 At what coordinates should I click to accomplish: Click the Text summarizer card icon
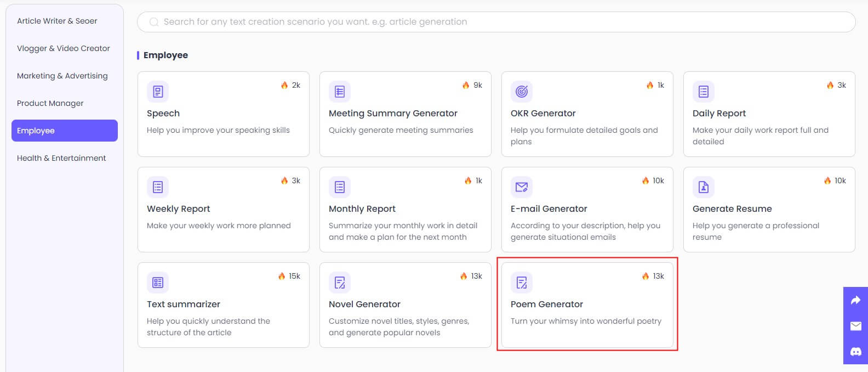158,283
